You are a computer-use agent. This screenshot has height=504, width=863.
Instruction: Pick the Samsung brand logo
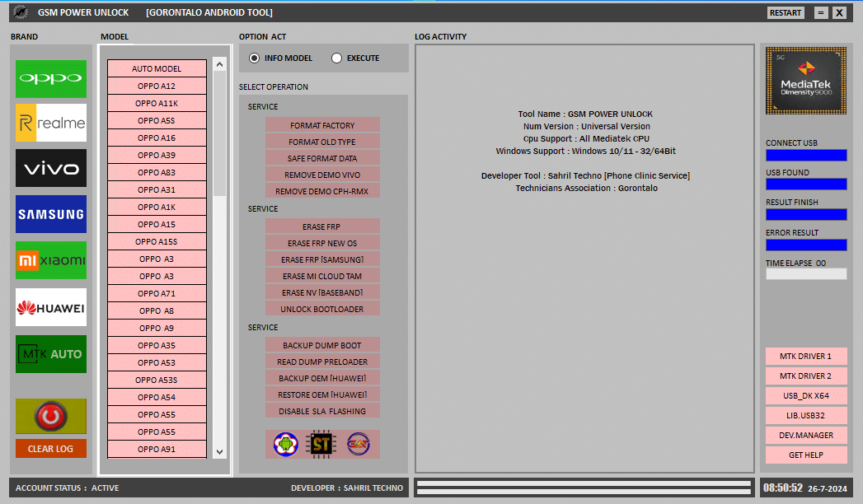click(50, 214)
